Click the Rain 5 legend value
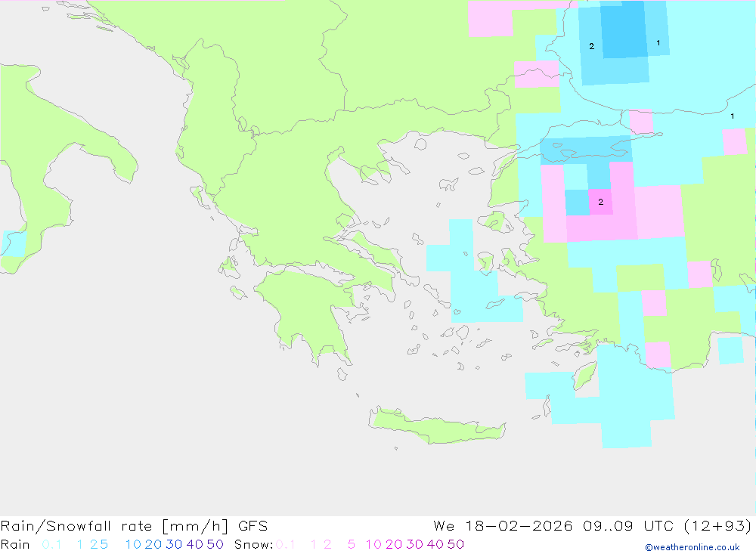 [x=104, y=544]
